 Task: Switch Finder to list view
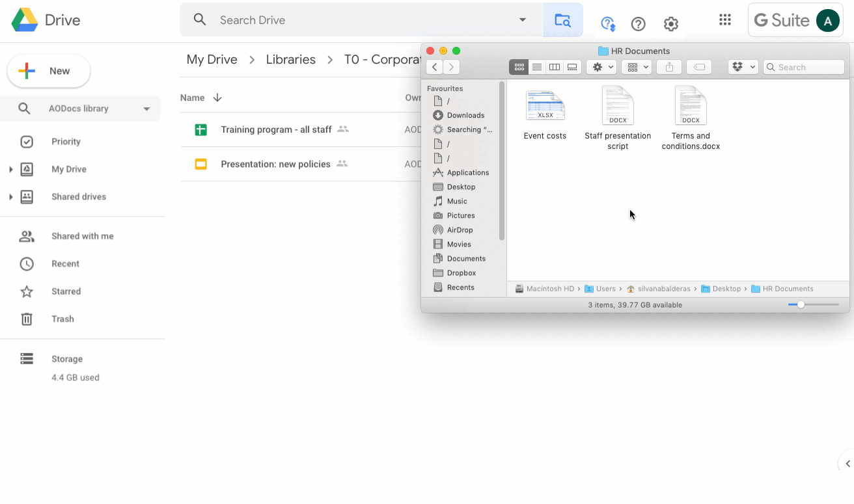tap(536, 66)
